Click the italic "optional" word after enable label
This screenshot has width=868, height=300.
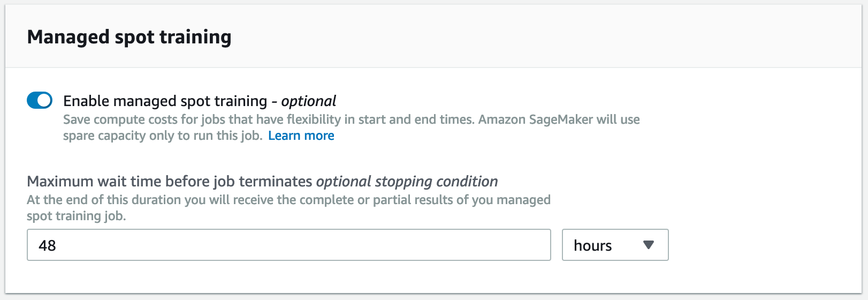pyautogui.click(x=309, y=101)
